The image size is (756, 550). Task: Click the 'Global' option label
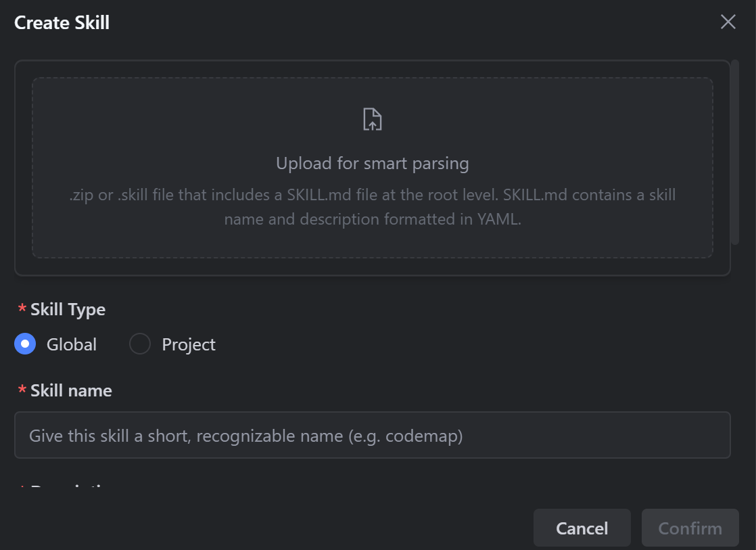pyautogui.click(x=72, y=344)
